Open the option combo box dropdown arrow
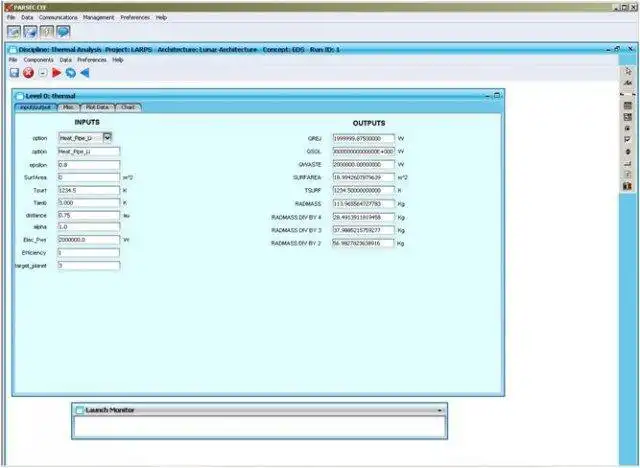Viewport: 640px width, 468px height. tap(107, 138)
